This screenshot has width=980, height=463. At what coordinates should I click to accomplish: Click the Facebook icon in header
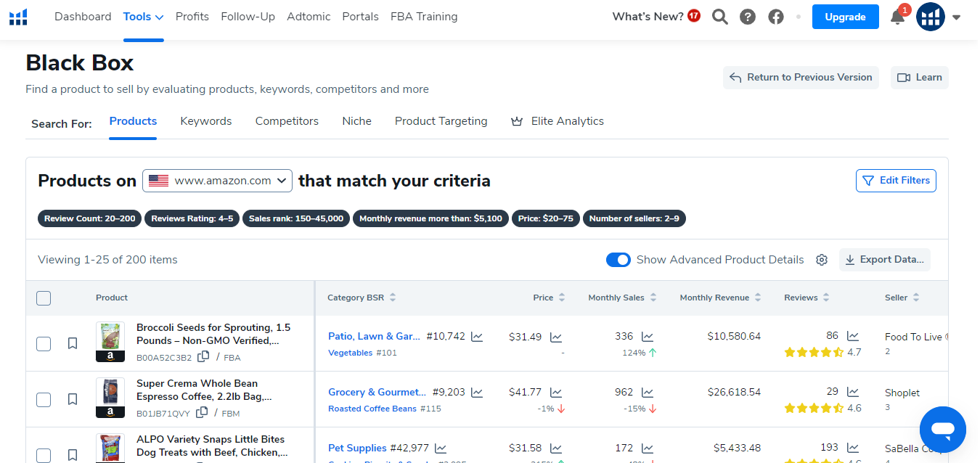tap(776, 17)
